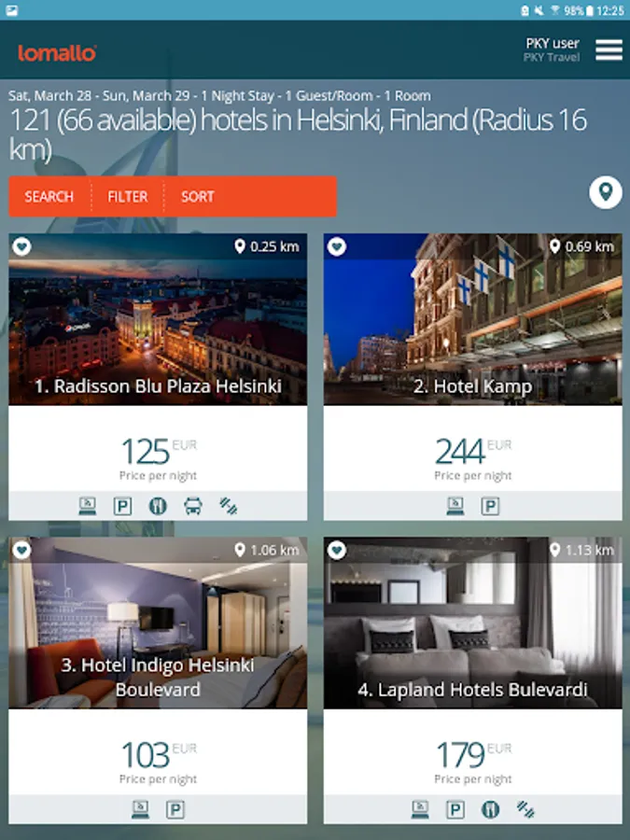Click the Radisson Blu shuttle bus icon
Screen dimensions: 630x840
[x=193, y=506]
